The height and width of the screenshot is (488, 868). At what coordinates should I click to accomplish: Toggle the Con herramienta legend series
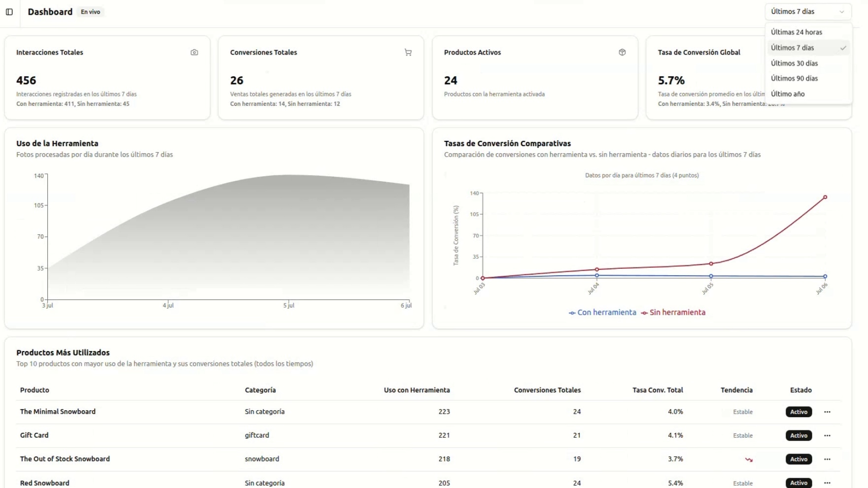[602, 312]
